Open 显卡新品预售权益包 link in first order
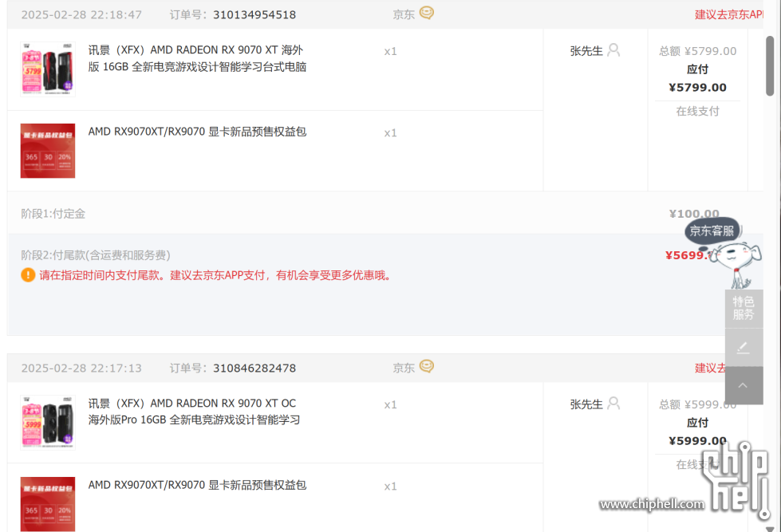The width and height of the screenshot is (781, 532). click(197, 132)
